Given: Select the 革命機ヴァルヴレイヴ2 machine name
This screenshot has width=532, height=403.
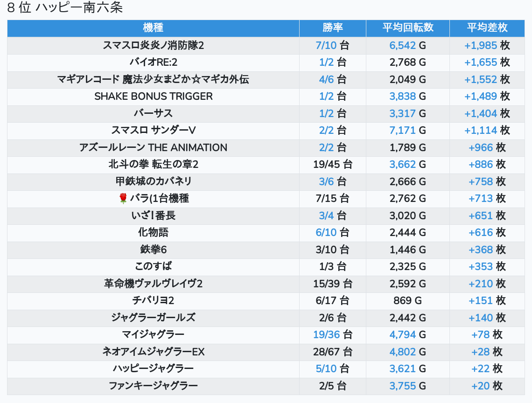Looking at the screenshot, I should [x=153, y=284].
